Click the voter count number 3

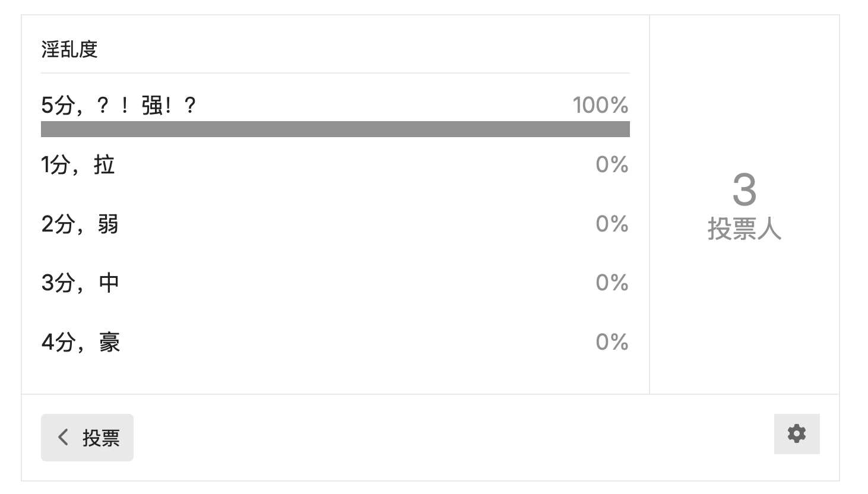(x=744, y=190)
